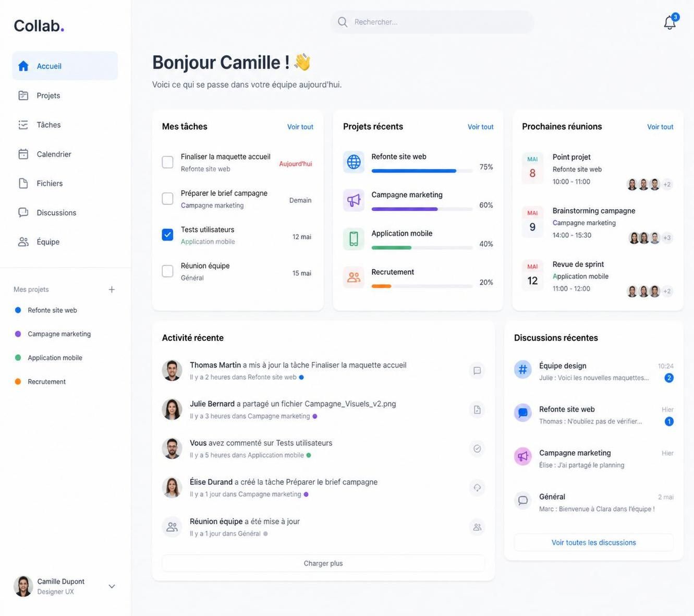Click icon on Élise Durand activity row
Viewport: 694px width, 616px height.
pyautogui.click(x=477, y=488)
